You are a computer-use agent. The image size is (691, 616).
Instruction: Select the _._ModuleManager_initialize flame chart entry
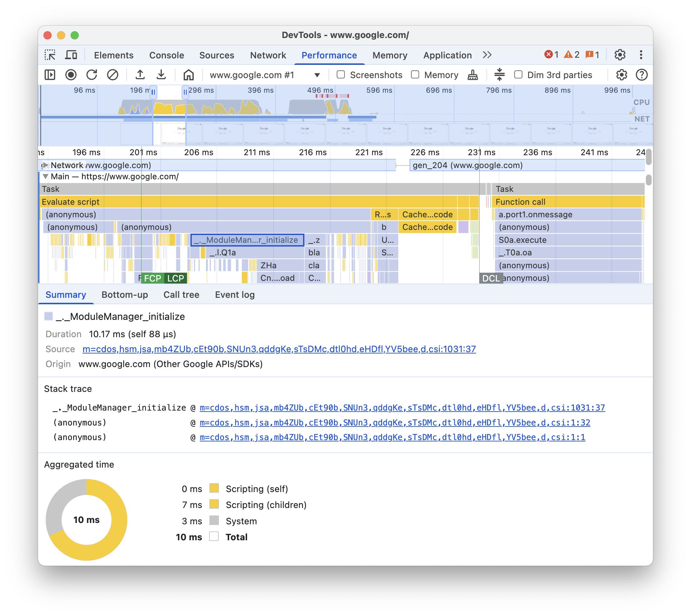(x=247, y=240)
